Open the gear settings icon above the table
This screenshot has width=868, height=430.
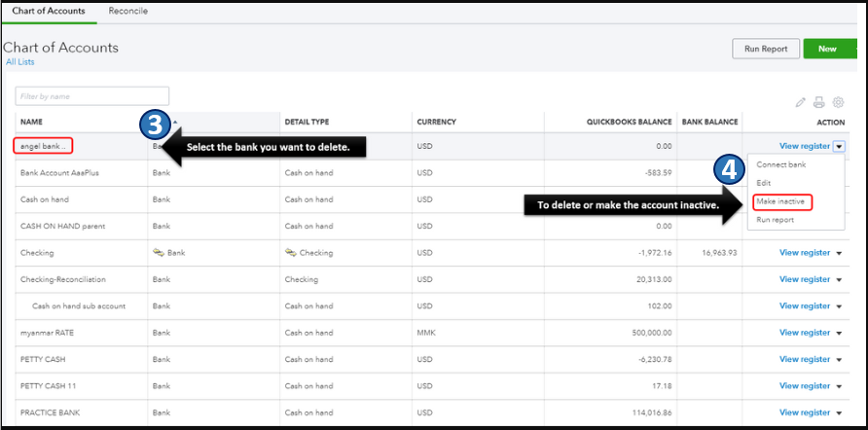click(837, 102)
